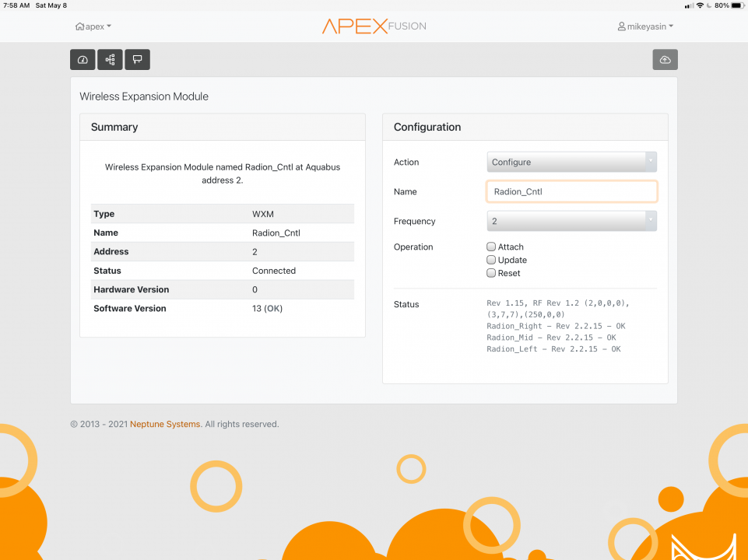The image size is (748, 560).
Task: Click the cloud upload button
Action: point(665,60)
